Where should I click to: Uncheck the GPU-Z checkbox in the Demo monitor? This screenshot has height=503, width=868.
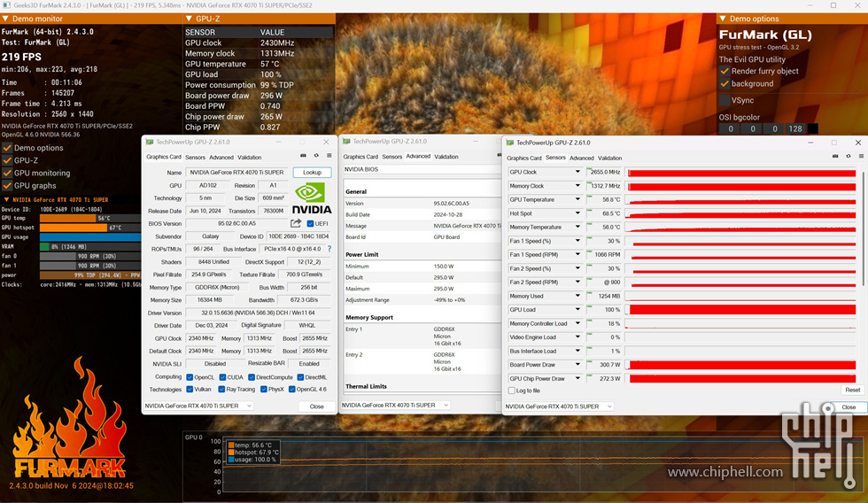[x=7, y=160]
